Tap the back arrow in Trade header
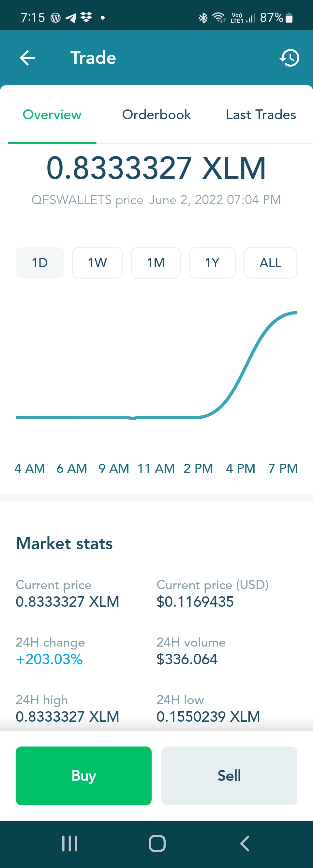Image resolution: width=313 pixels, height=868 pixels. pos(27,57)
